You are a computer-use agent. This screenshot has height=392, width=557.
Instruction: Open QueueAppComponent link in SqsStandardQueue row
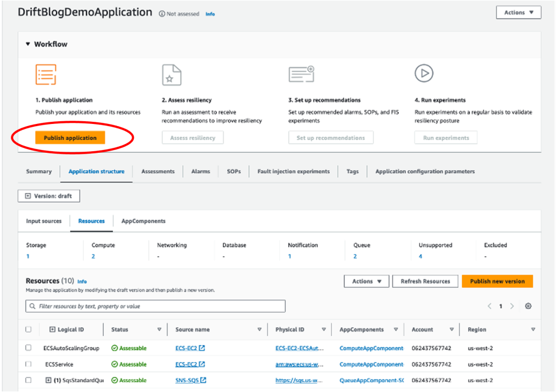pos(372,380)
